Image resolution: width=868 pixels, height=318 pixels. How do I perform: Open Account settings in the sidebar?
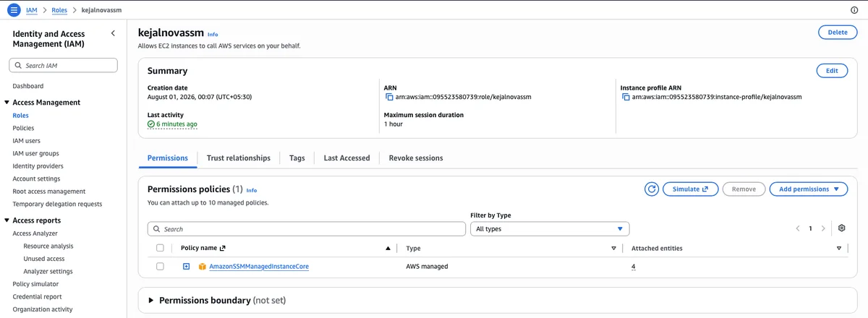[x=37, y=179]
